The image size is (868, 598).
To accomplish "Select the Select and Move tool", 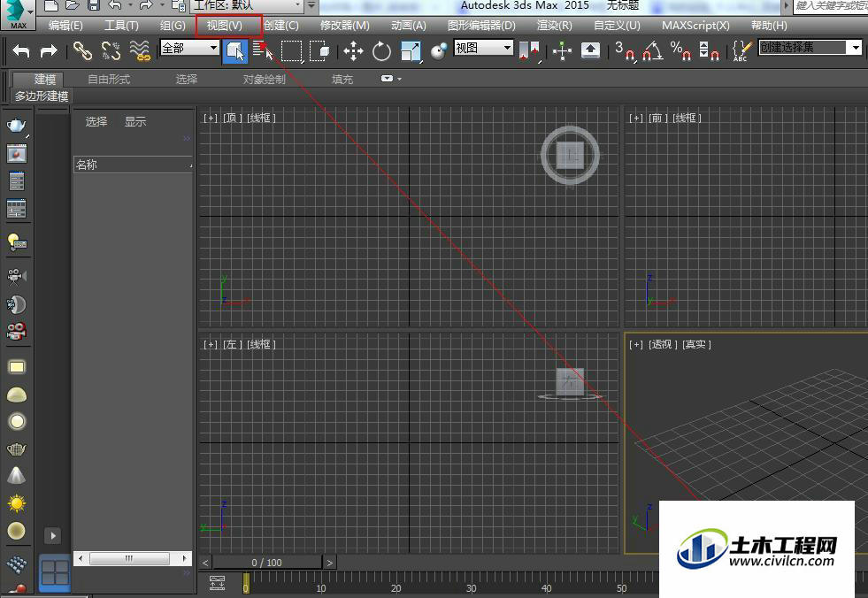I will click(353, 51).
